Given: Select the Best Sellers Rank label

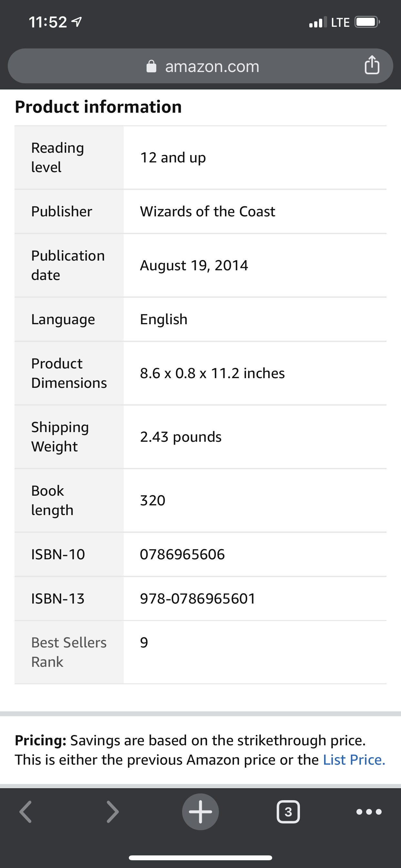Looking at the screenshot, I should tap(69, 652).
